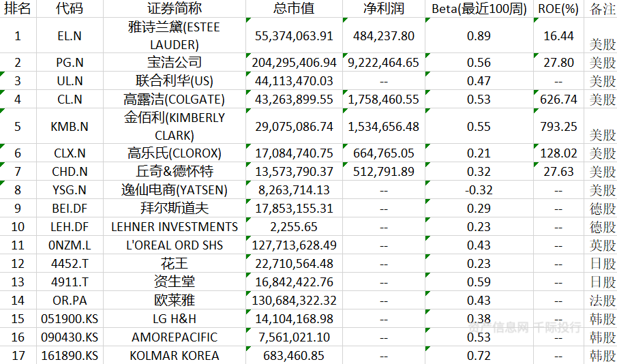Image resolution: width=617 pixels, height=364 pixels.
Task: Click the YSG.N code cell
Action: pos(70,190)
